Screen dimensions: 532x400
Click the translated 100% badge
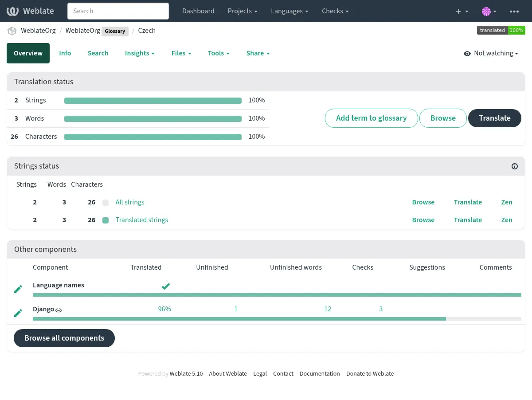point(501,30)
